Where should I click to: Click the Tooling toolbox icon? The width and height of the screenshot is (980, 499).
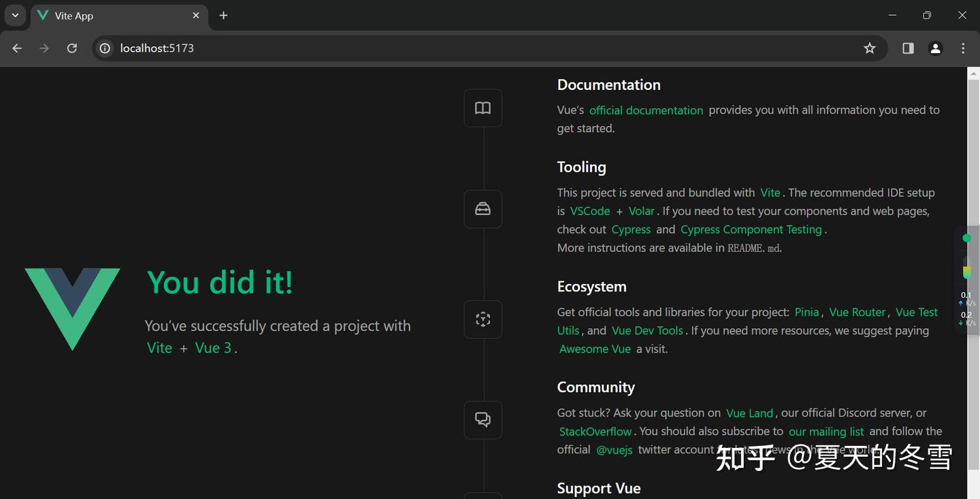483,209
